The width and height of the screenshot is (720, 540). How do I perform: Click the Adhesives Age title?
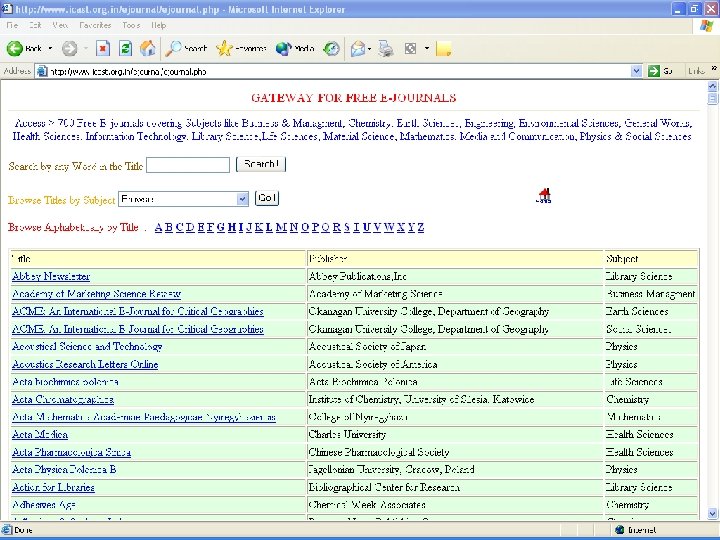(x=44, y=505)
